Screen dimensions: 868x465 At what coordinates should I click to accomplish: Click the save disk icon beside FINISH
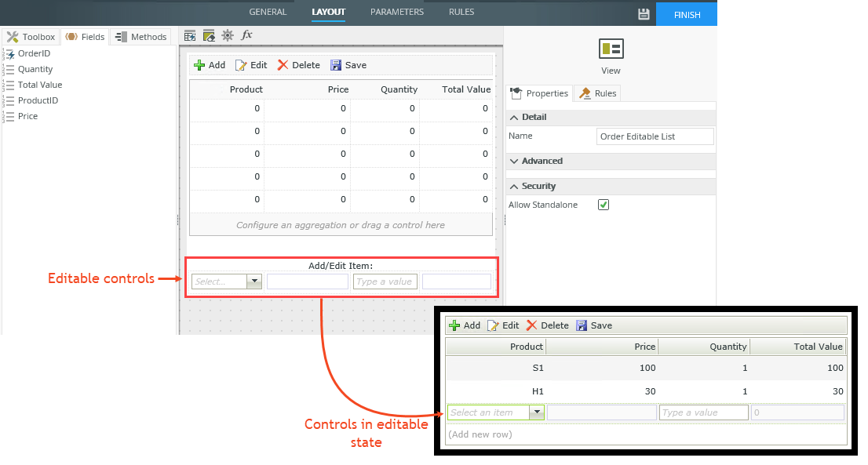click(x=644, y=14)
